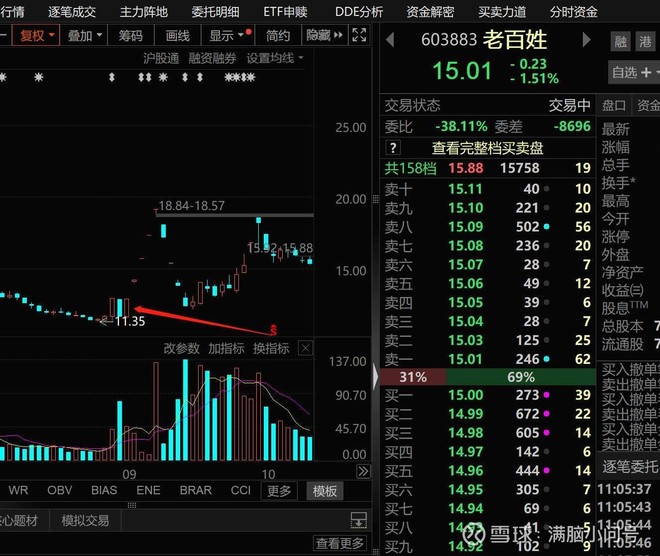Open 买卖力道 tab
Image resolution: width=660 pixels, height=556 pixels.
[502, 12]
